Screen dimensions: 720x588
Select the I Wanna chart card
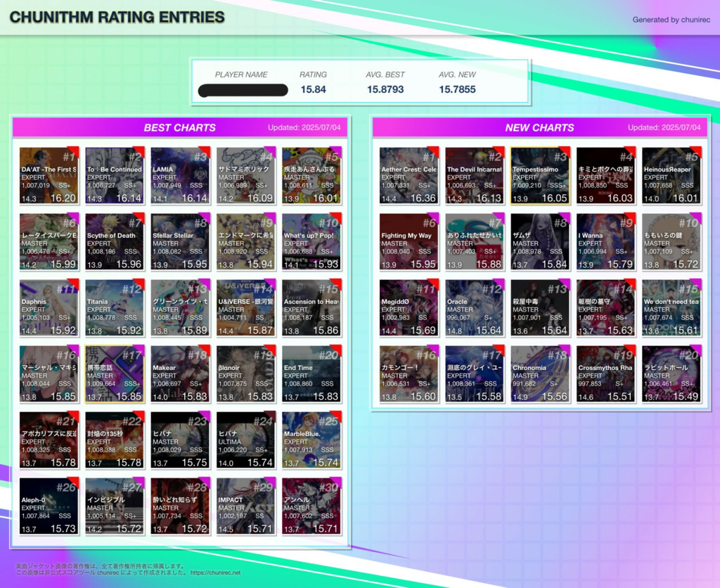pos(606,242)
